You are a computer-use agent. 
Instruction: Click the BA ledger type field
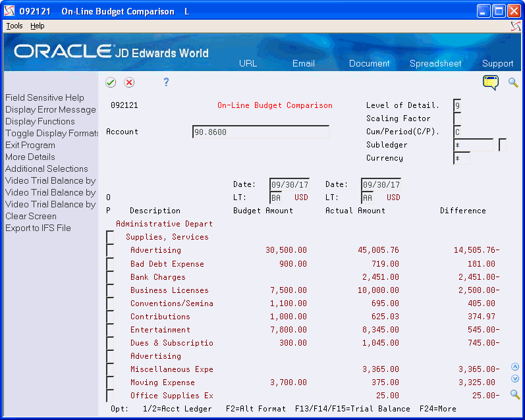[x=275, y=197]
